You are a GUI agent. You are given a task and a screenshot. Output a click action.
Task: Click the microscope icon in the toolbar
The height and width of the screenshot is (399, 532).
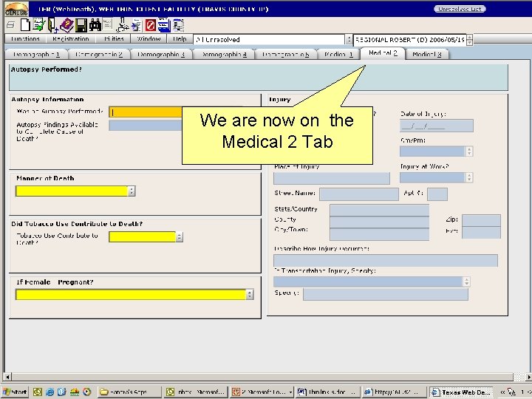click(x=122, y=25)
